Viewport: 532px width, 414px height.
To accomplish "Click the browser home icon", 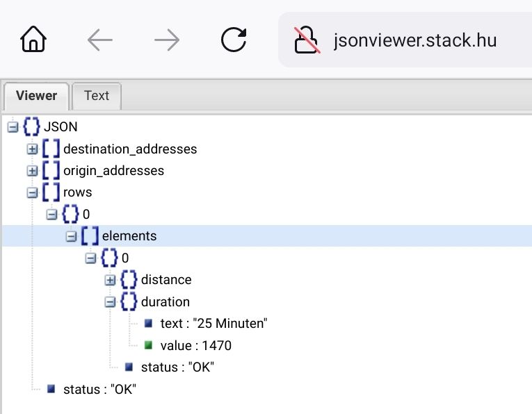I will click(x=33, y=40).
